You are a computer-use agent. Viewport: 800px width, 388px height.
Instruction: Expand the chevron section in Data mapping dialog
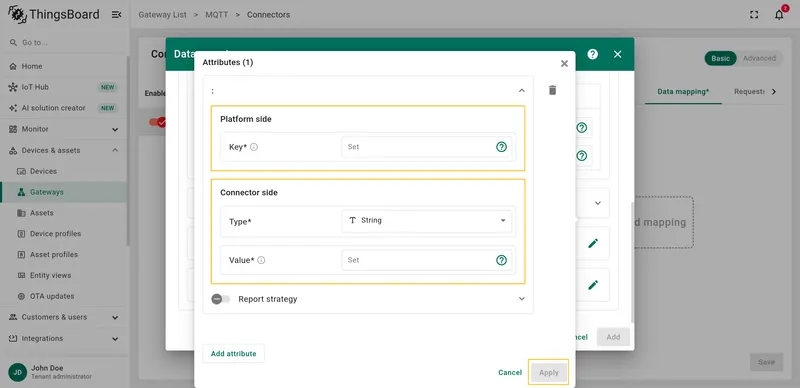click(598, 203)
